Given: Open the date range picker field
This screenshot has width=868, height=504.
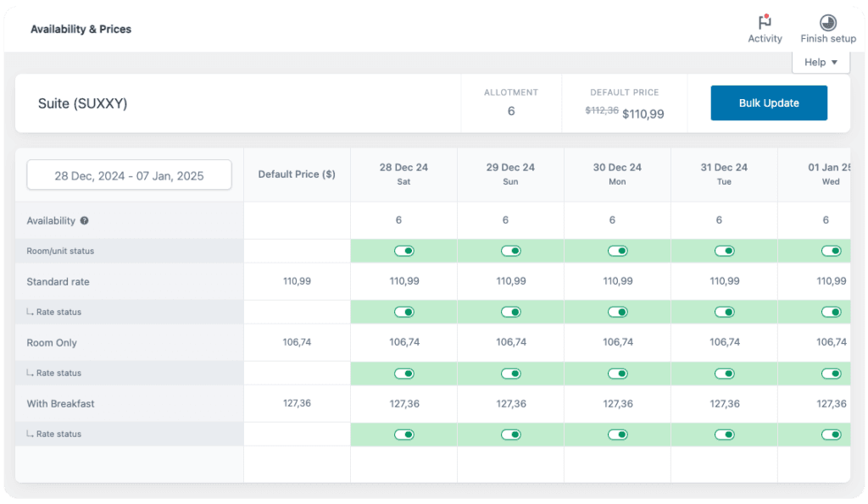Looking at the screenshot, I should (x=129, y=175).
